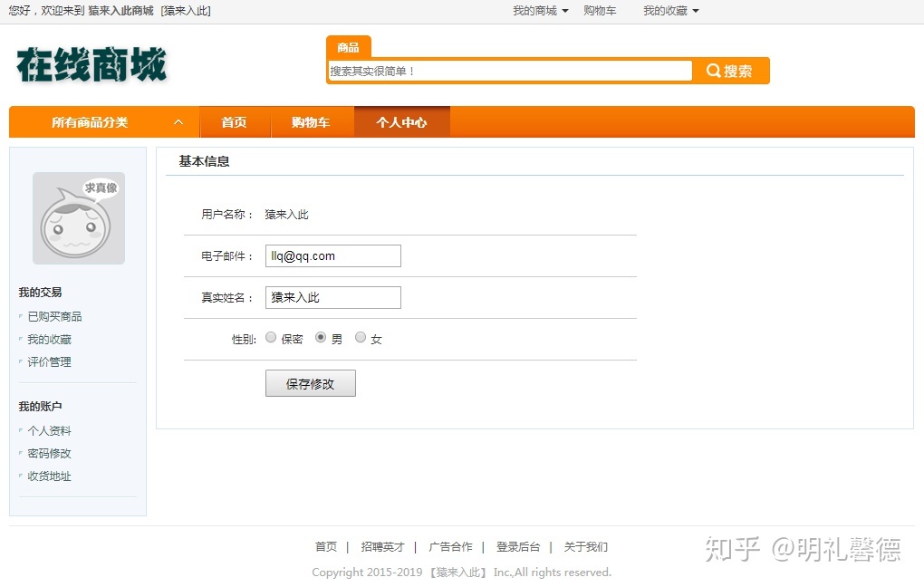
Task: Open 已购买商品 in the sidebar
Action: click(54, 316)
